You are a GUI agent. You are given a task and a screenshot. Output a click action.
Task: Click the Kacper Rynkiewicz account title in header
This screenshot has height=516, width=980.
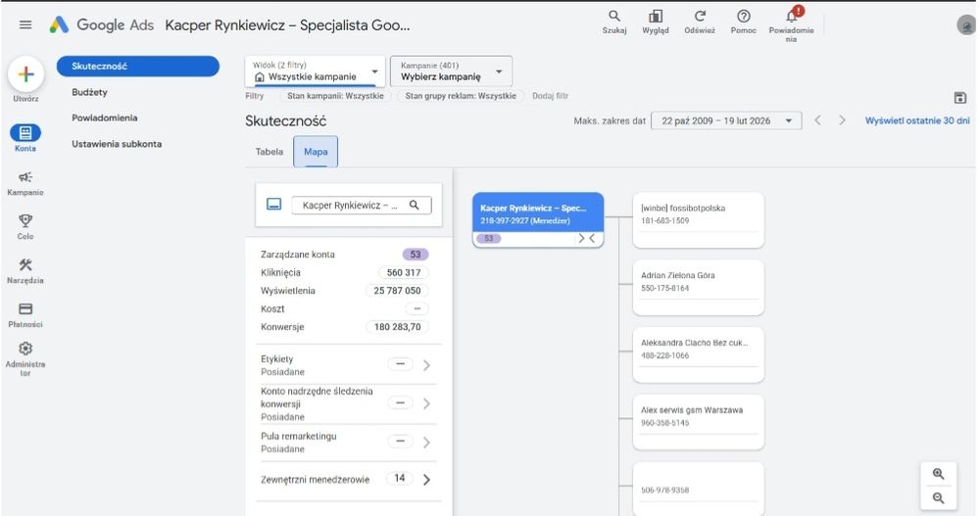(x=287, y=25)
